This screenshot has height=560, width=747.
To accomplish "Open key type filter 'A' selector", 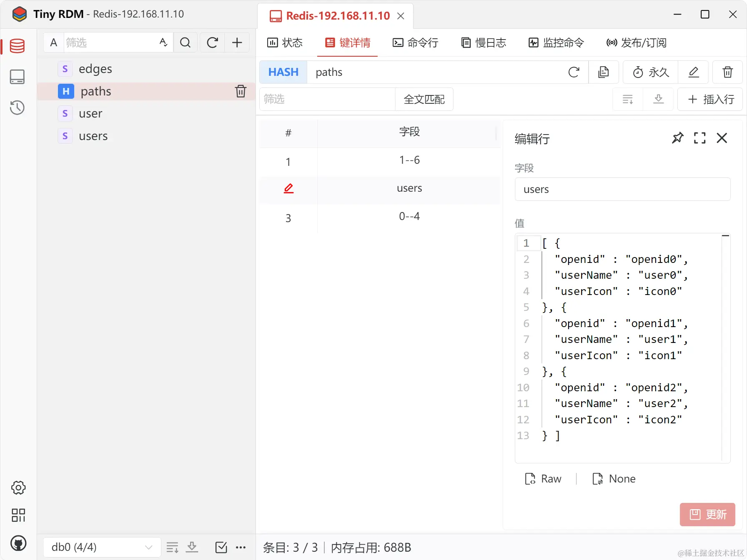I will point(54,42).
